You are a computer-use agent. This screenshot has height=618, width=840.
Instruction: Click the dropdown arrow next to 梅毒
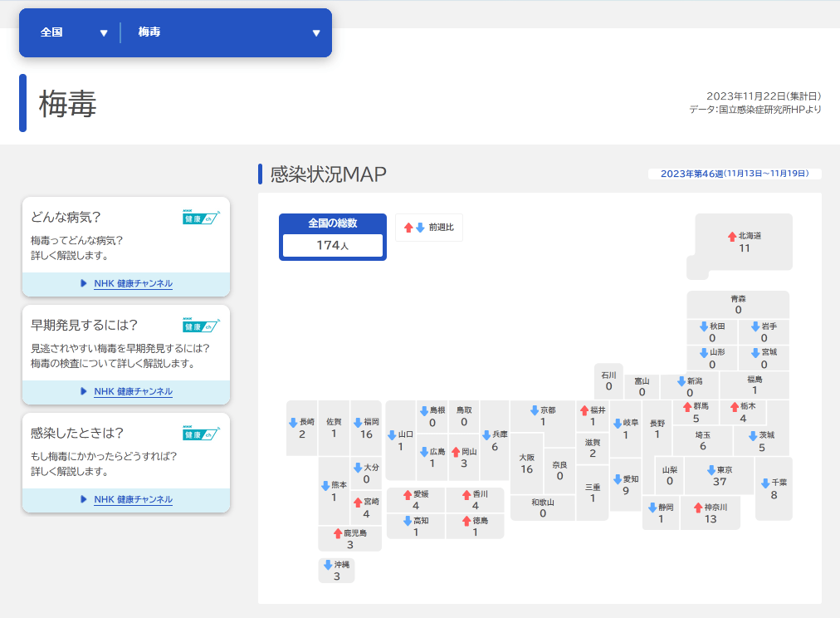point(315,33)
